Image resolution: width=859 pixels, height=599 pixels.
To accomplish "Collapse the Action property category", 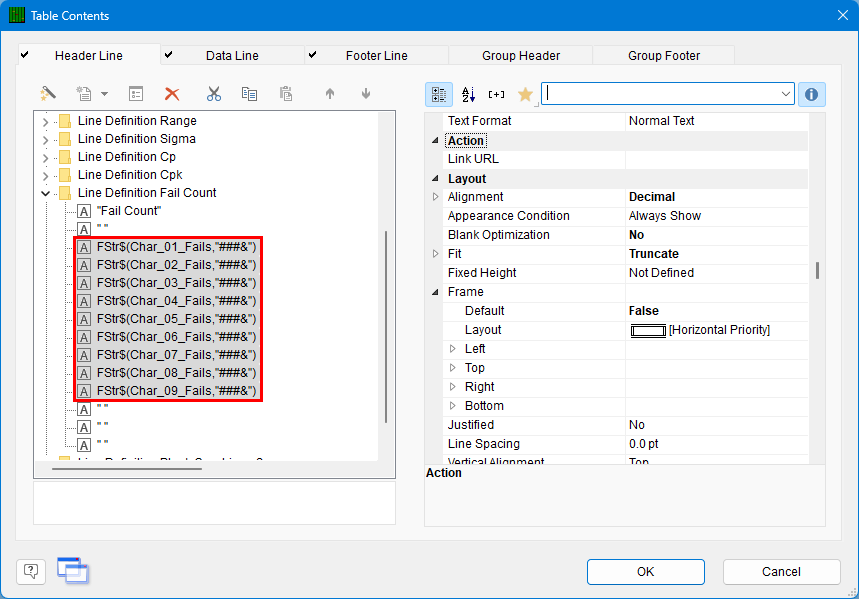I will 435,141.
